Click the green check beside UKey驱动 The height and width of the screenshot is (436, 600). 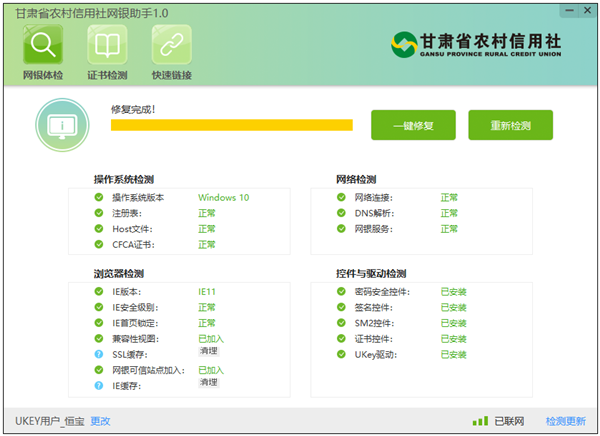click(341, 354)
